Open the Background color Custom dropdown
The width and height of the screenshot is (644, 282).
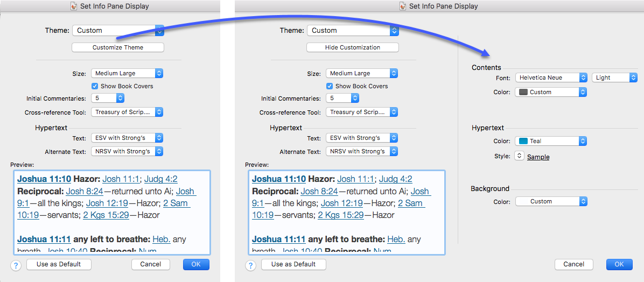pyautogui.click(x=551, y=201)
